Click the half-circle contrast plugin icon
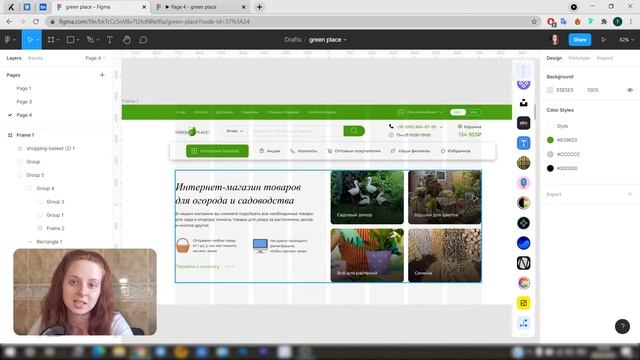Screen dimensions: 640x360 (x=523, y=203)
